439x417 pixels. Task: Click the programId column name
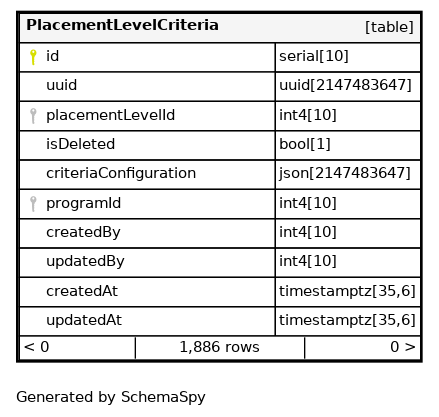(83, 203)
